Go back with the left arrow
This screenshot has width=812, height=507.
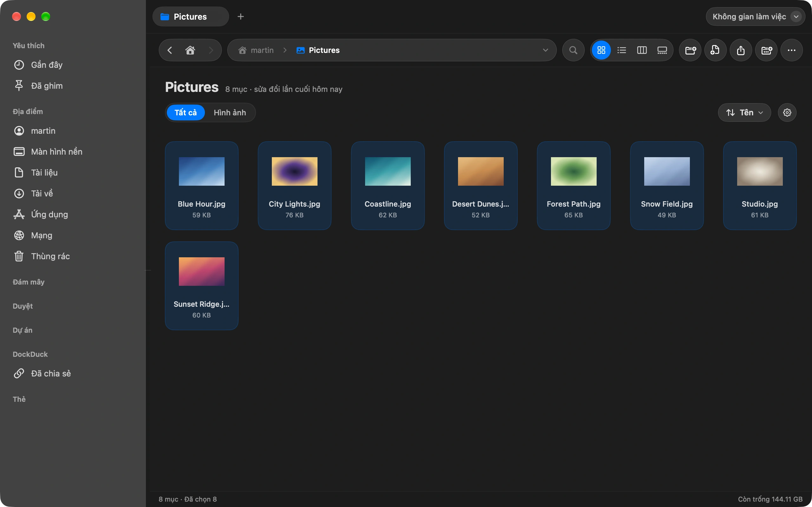tap(170, 50)
